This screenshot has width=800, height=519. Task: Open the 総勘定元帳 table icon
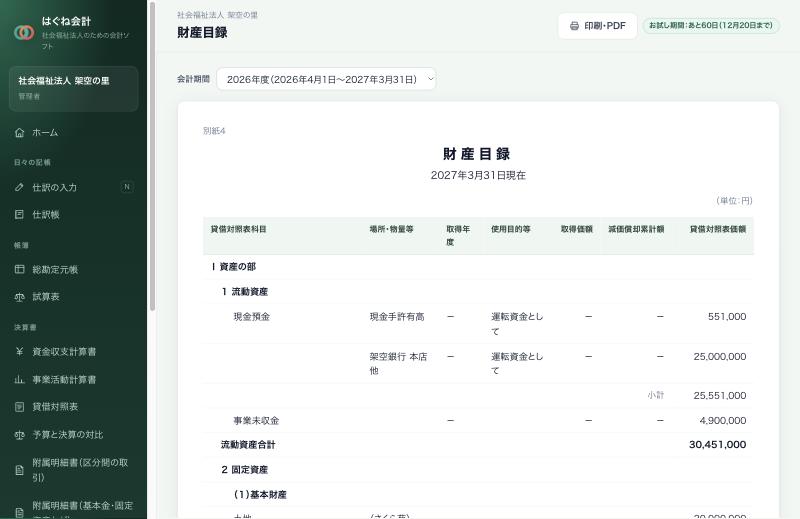[19, 269]
